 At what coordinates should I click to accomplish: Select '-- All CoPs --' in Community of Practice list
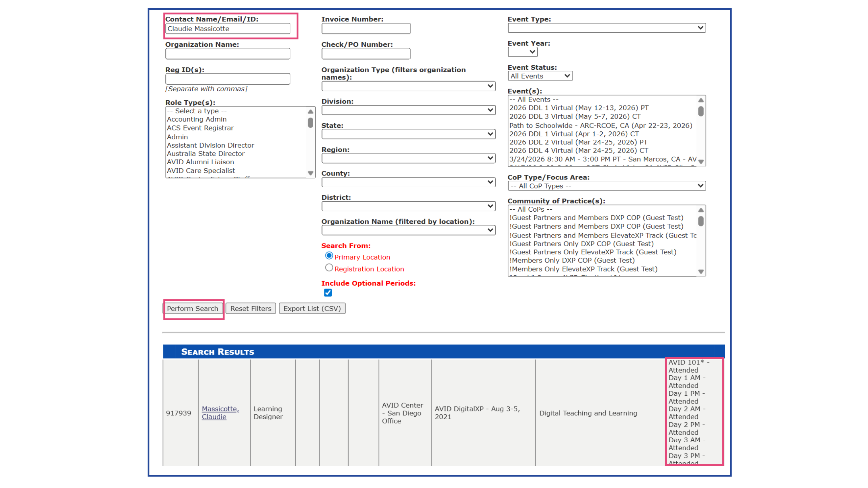click(x=531, y=209)
